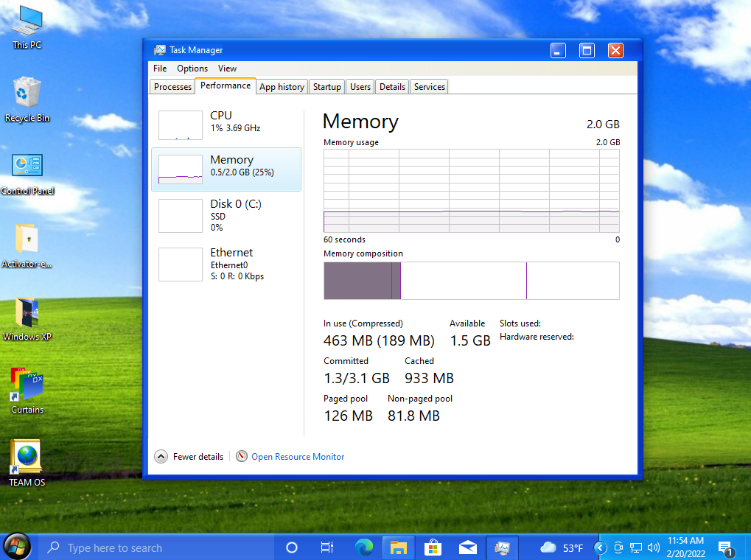Click the Cortana circle icon on the taskbar
This screenshot has width=751, height=560.
click(x=292, y=547)
